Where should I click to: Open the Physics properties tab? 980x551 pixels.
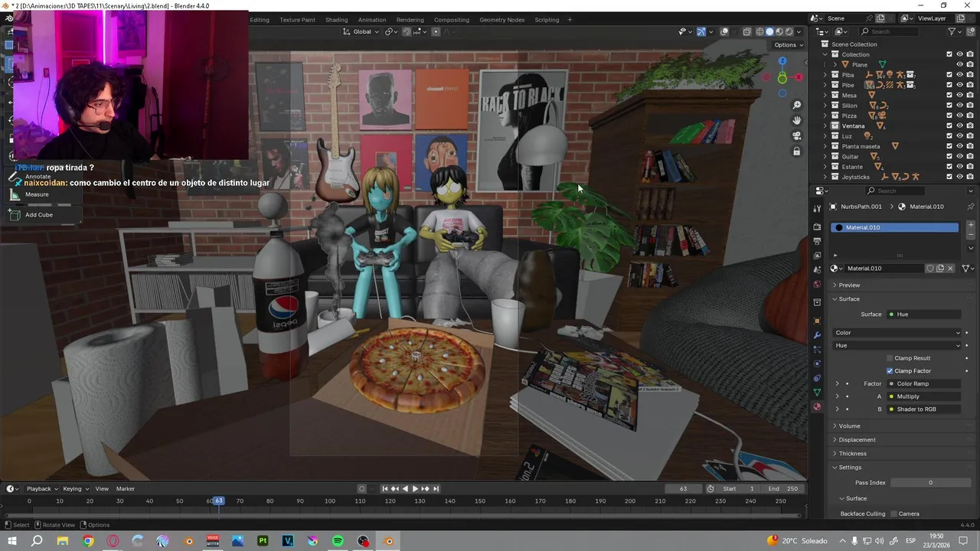[x=817, y=364]
